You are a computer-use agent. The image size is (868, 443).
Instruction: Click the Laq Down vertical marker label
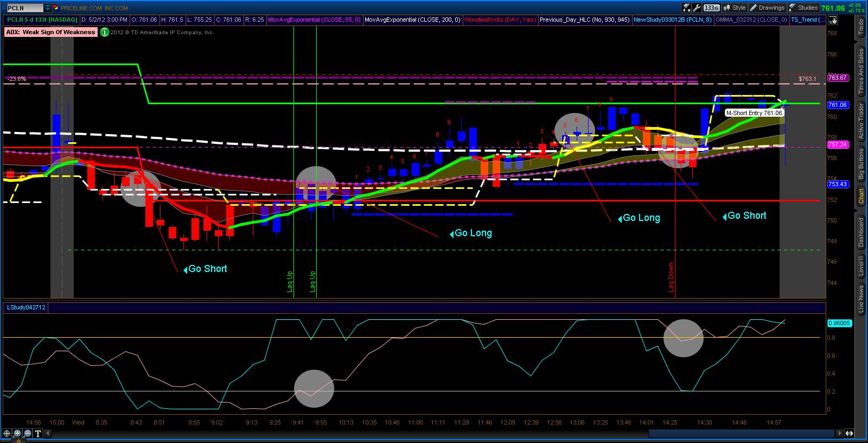coord(671,278)
